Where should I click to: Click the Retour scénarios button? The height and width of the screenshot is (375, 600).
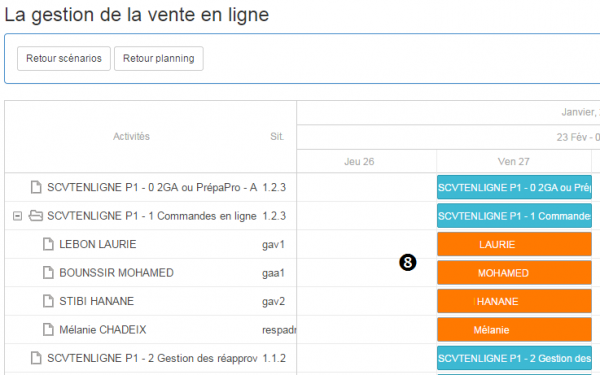click(64, 59)
